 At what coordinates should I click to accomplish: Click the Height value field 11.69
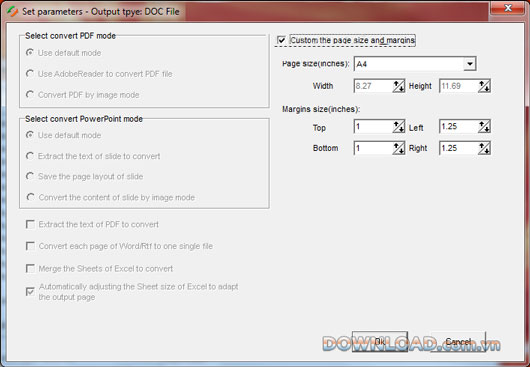pos(459,86)
